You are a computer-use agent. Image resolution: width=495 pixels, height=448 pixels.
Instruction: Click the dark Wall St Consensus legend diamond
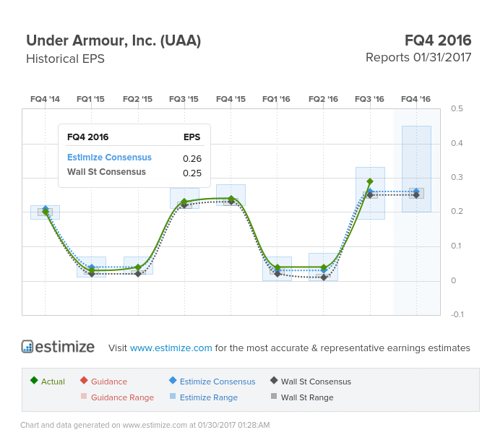click(x=274, y=380)
